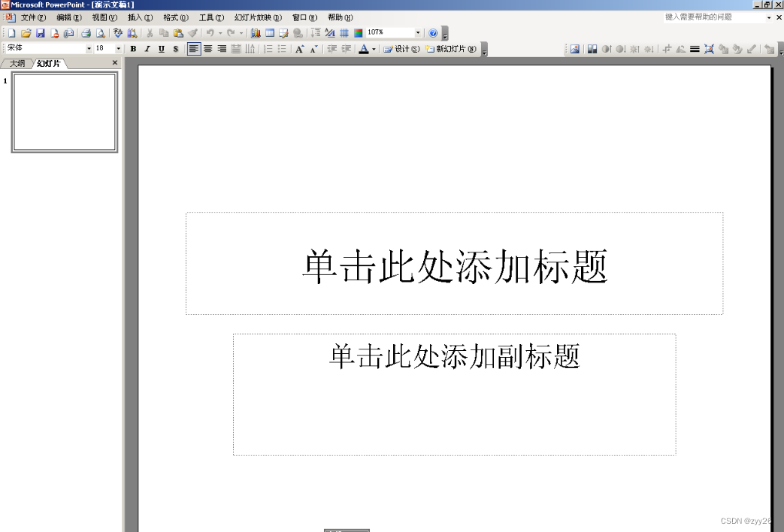Click the Show/Hide Grid icon
Image resolution: width=784 pixels, height=532 pixels.
coord(344,34)
